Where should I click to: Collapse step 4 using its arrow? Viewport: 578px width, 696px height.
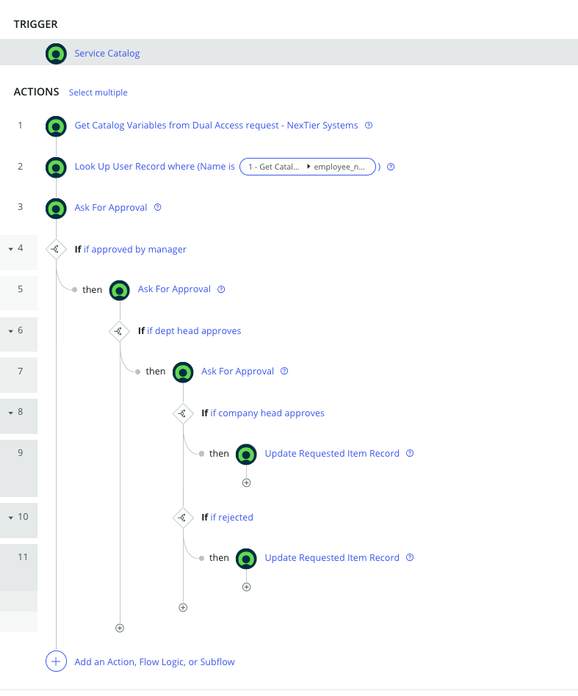(x=11, y=249)
